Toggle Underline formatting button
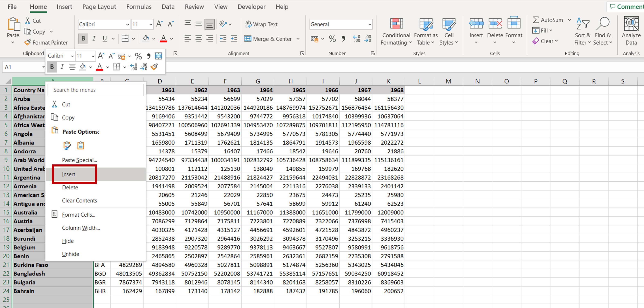Viewport: 644px width, 308px height. click(104, 39)
